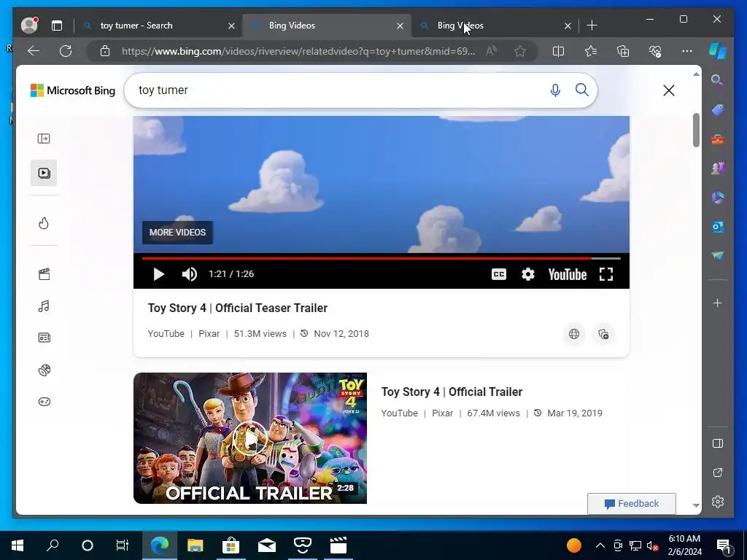Open Toy Story 4 Official Trailer link
The width and height of the screenshot is (747, 560).
pos(452,392)
